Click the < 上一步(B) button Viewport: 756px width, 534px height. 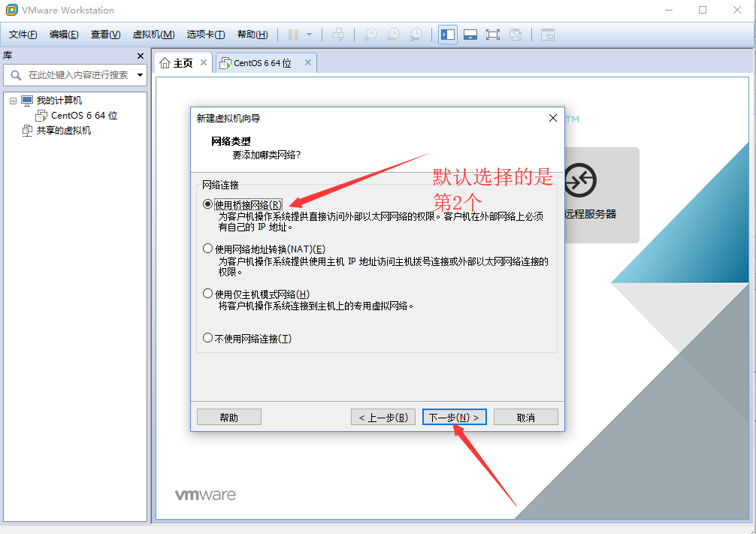tap(383, 418)
